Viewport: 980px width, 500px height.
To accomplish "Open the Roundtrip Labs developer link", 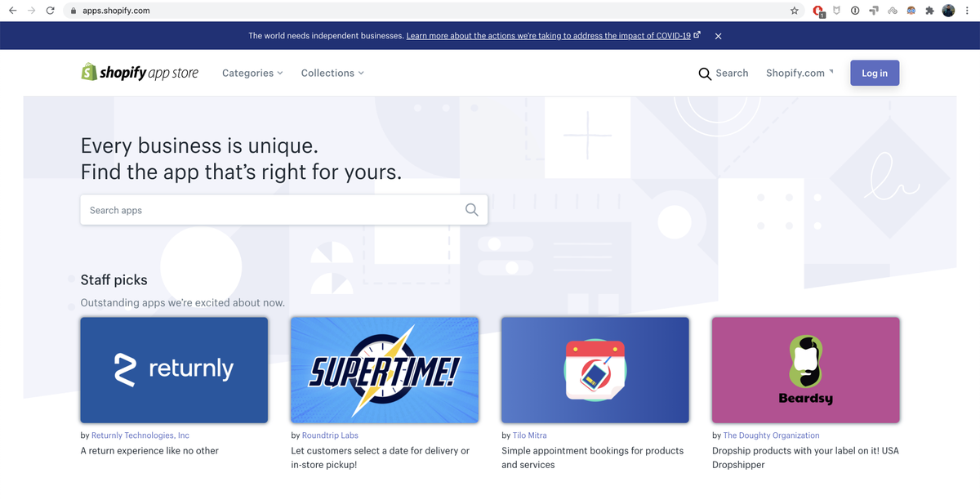I will coord(330,435).
